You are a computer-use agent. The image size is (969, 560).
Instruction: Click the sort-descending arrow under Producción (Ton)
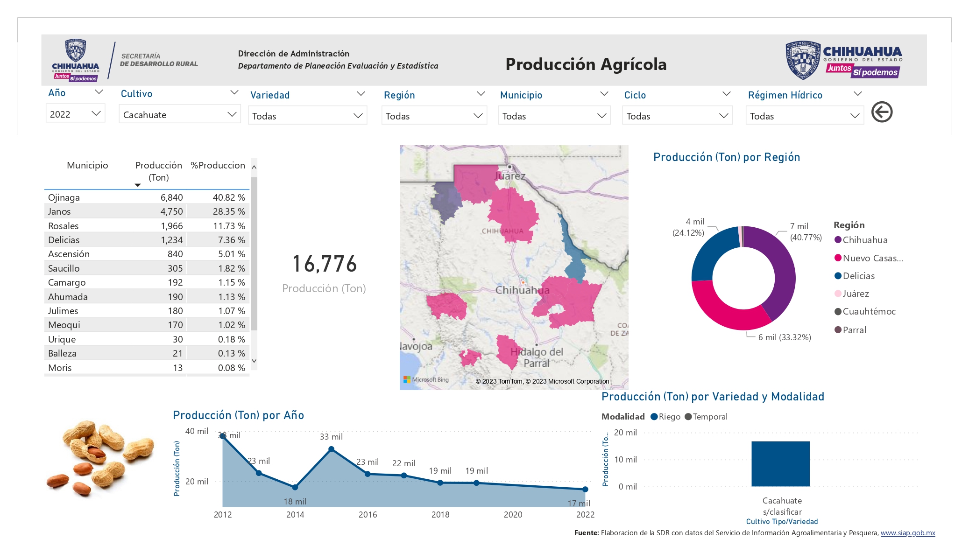click(137, 185)
